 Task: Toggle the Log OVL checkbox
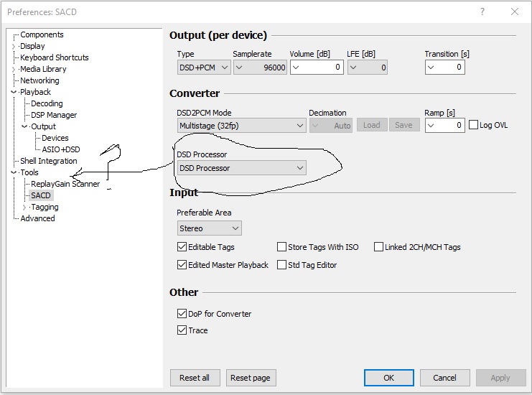(x=473, y=125)
